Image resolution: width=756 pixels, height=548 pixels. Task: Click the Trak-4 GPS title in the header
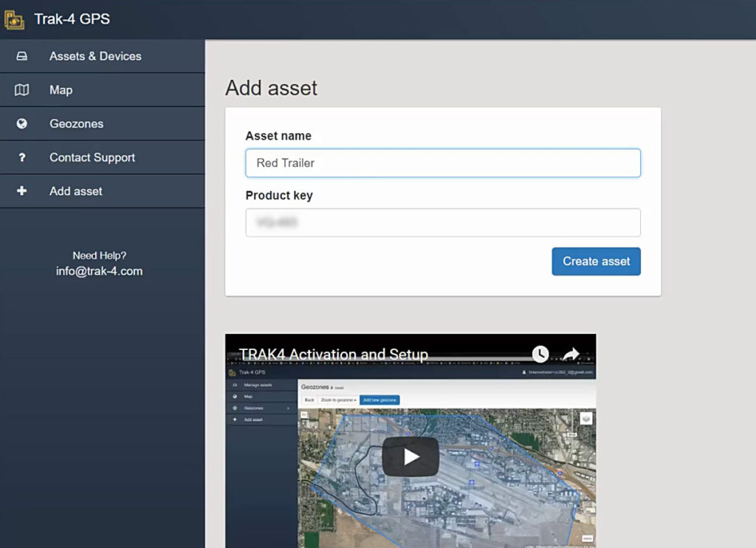click(72, 19)
